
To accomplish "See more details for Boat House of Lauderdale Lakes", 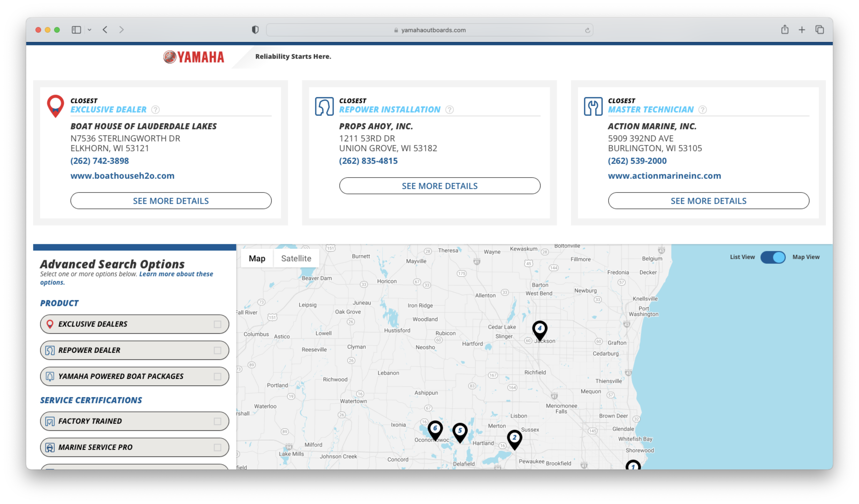I will [171, 201].
